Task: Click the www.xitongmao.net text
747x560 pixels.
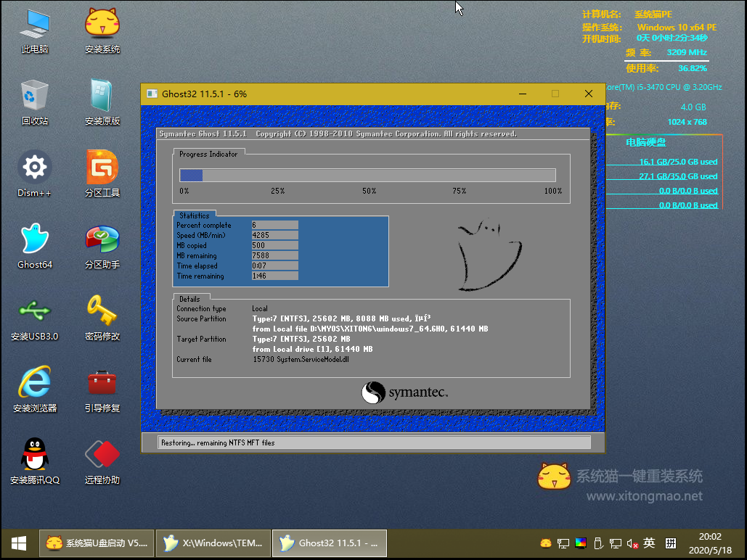Action: tap(644, 496)
